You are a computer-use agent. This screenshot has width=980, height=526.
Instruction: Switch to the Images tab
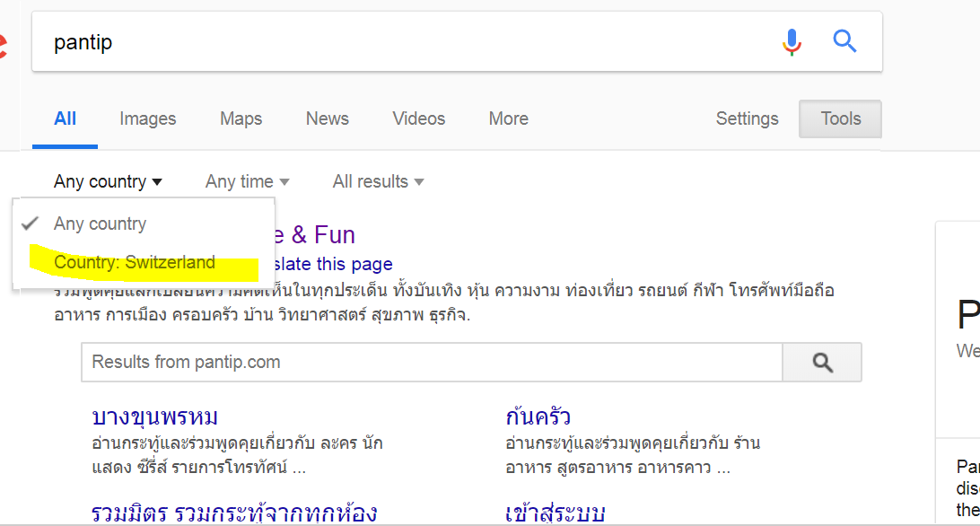[148, 118]
